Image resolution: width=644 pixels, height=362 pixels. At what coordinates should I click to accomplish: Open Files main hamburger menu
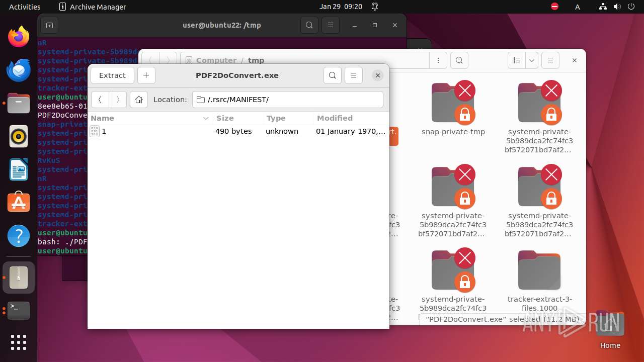[x=550, y=60]
